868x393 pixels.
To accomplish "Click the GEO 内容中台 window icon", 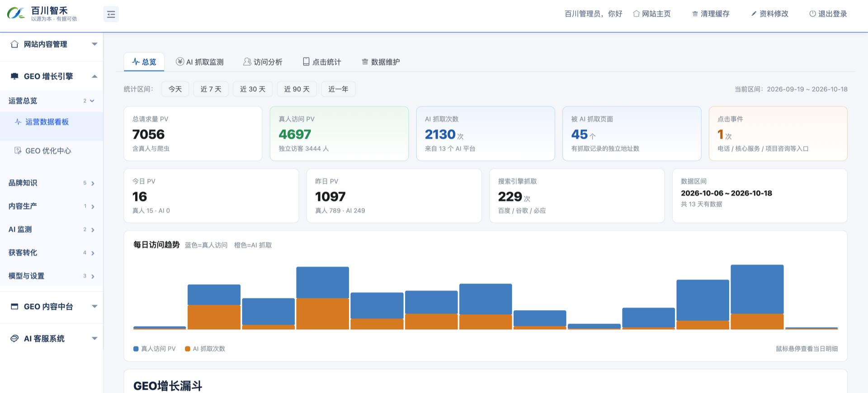I will (x=14, y=307).
